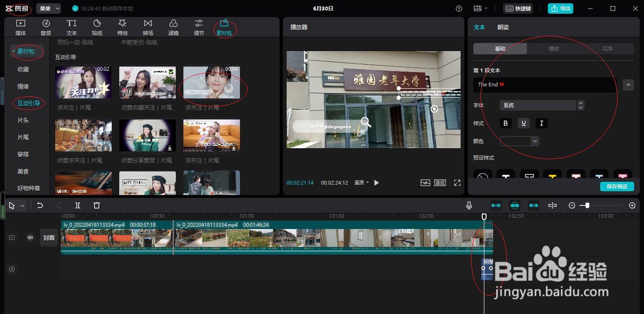Open the help question-mark icon
This screenshot has width=644, height=314.
tap(459, 8)
